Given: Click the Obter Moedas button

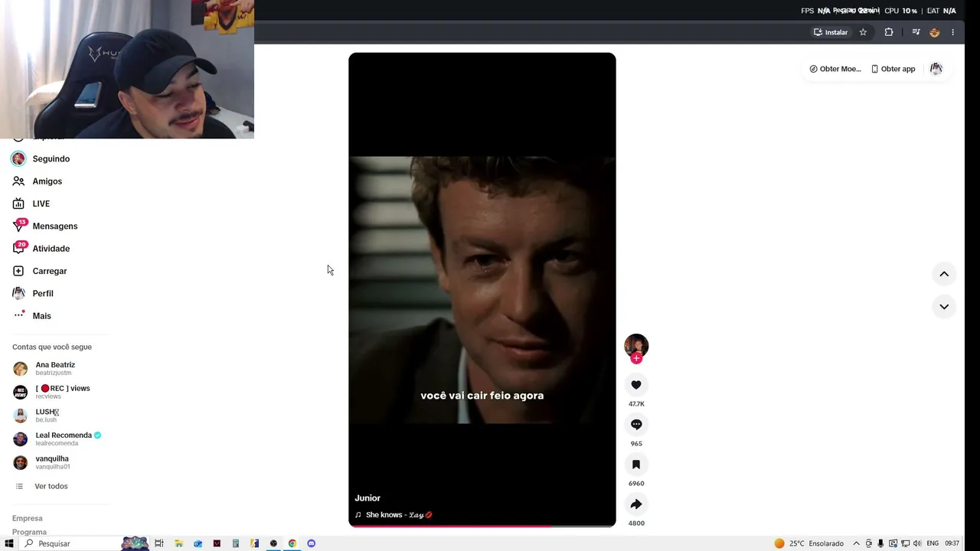Looking at the screenshot, I should 835,69.
